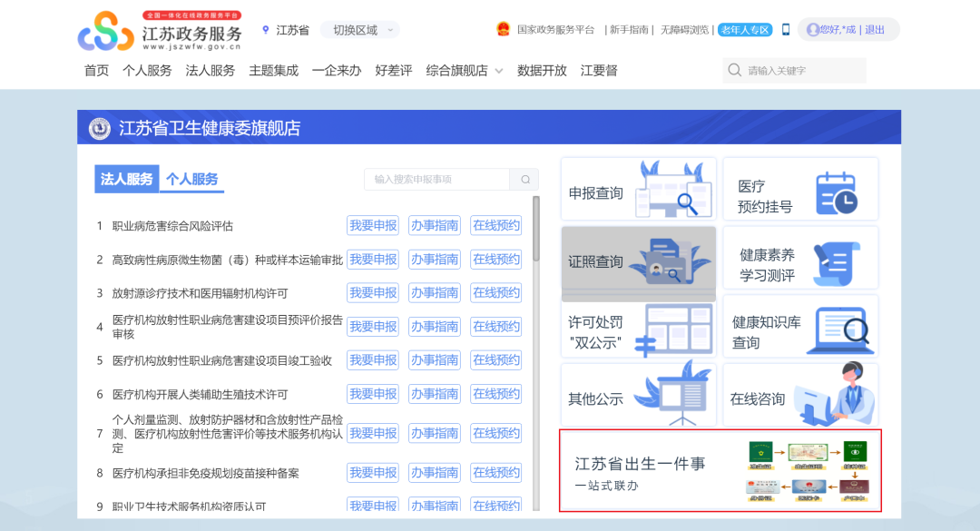Click 办事指南 for 个人剂量监测 item
The height and width of the screenshot is (531, 980).
pyautogui.click(x=435, y=434)
